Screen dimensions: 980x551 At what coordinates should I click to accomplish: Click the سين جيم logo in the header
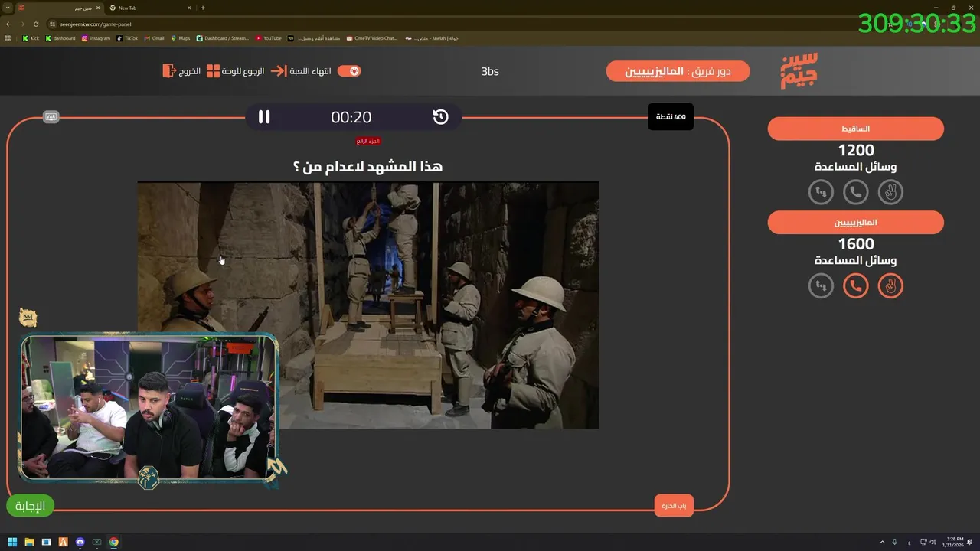coord(799,71)
